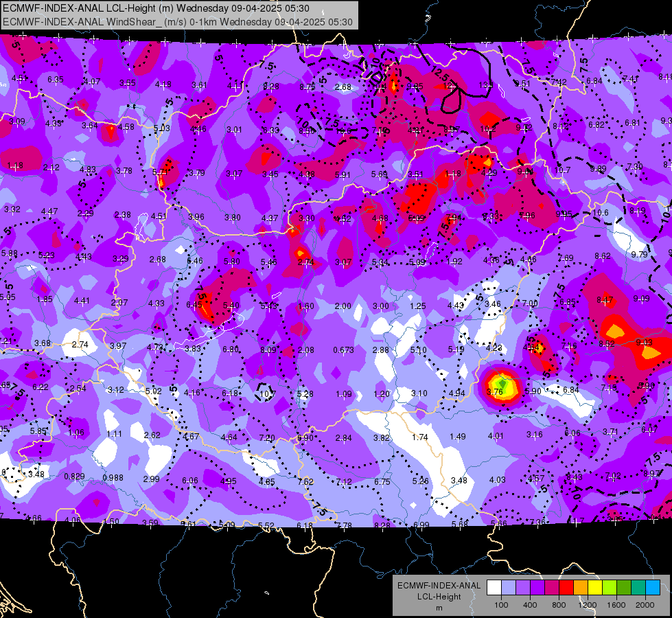
Task: Click the wind shear value '1.11'
Action: coord(115,433)
